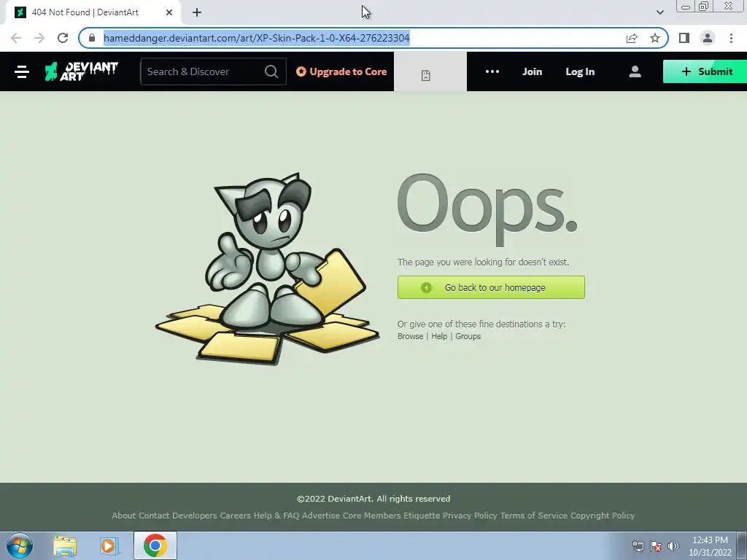Open the DeviantArt hamburger menu
747x560 pixels.
22,72
